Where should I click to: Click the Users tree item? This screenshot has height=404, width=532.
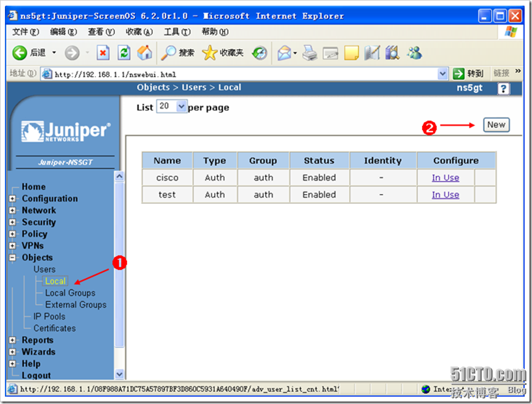click(x=44, y=270)
